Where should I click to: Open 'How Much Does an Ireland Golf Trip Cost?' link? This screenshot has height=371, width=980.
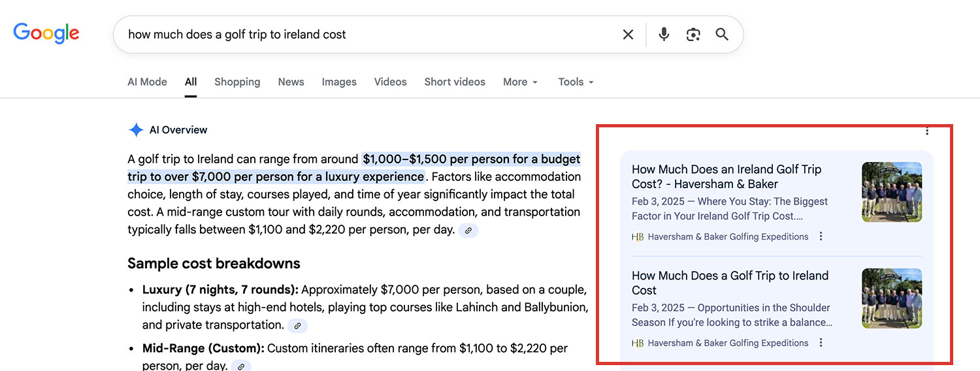726,176
